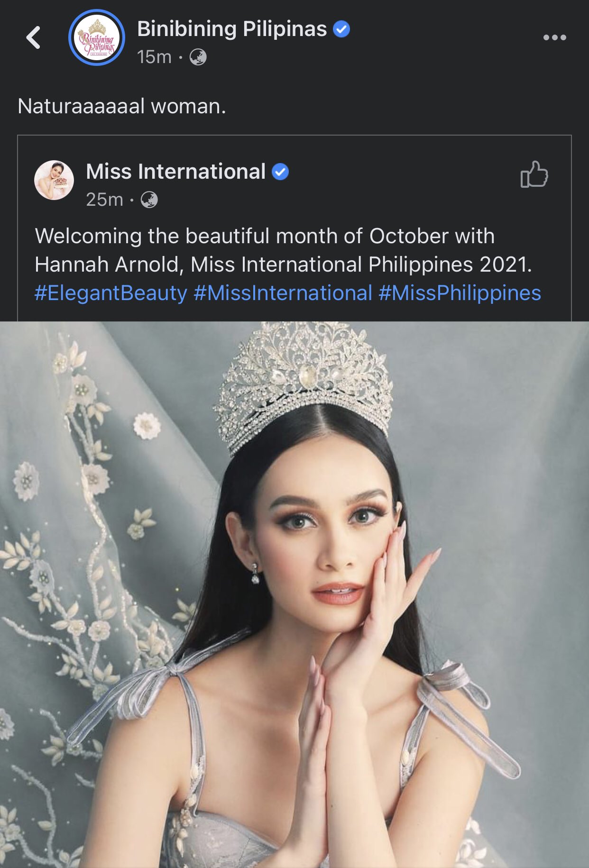
Task: Open the Miss International profile avatar
Action: (54, 180)
